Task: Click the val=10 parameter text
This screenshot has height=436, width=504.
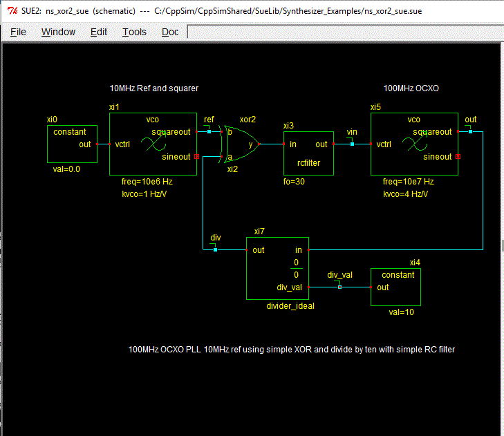Action: 401,312
